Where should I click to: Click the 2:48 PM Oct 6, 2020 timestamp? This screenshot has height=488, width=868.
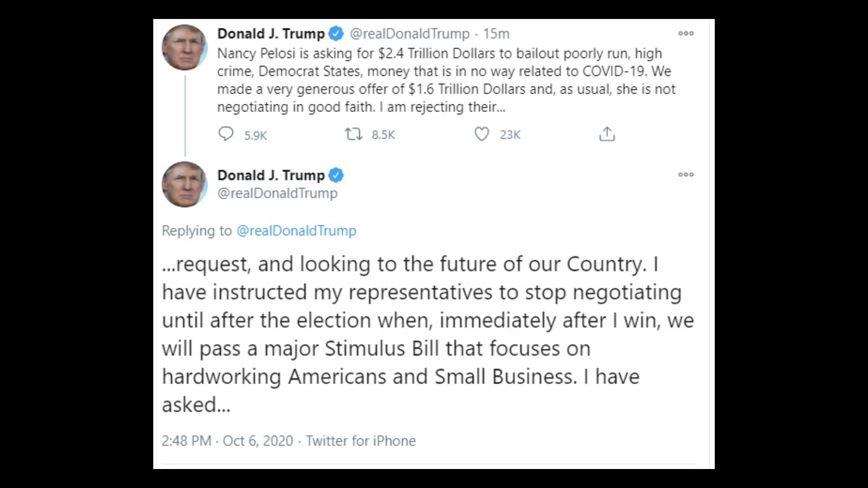(227, 441)
